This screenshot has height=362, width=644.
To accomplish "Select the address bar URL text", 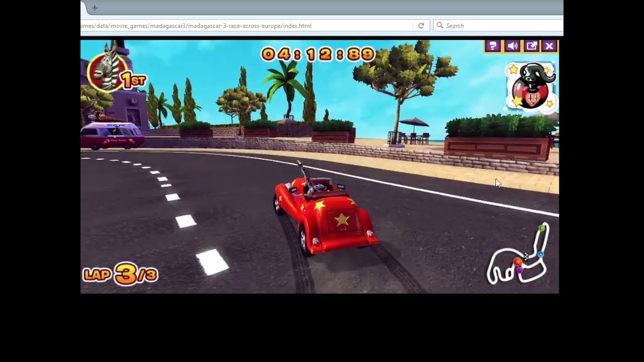I will tap(196, 26).
